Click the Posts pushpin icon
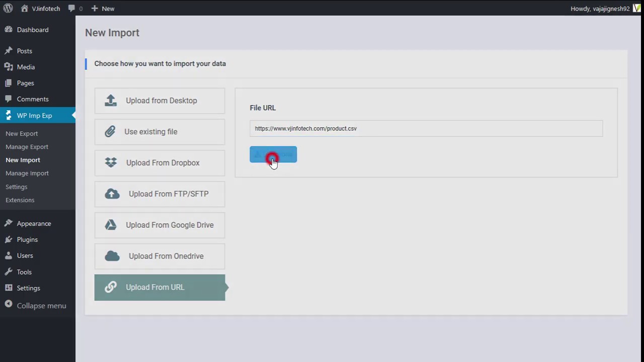The width and height of the screenshot is (644, 362). coord(9,51)
